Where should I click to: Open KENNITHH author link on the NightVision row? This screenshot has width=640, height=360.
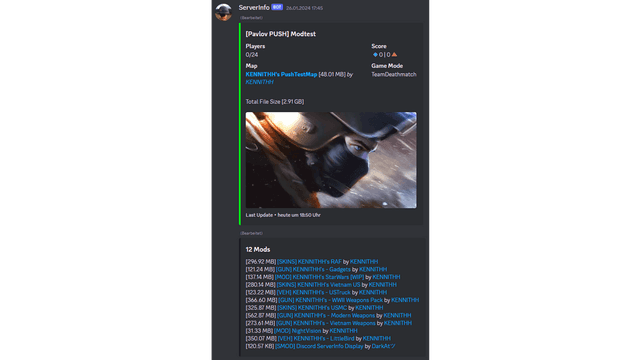coord(344,331)
